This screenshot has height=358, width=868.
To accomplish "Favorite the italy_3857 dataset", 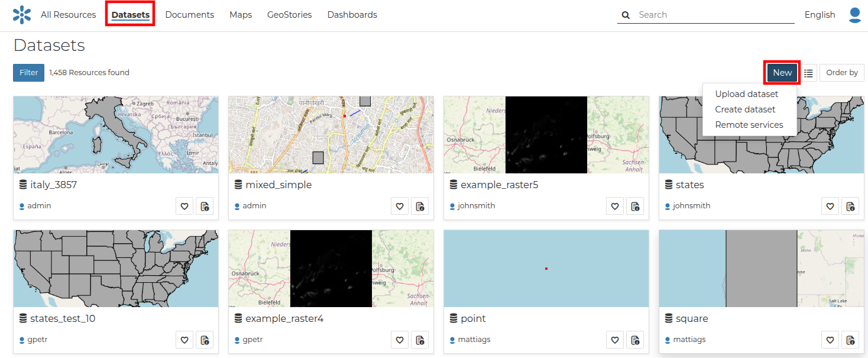I will [x=184, y=206].
